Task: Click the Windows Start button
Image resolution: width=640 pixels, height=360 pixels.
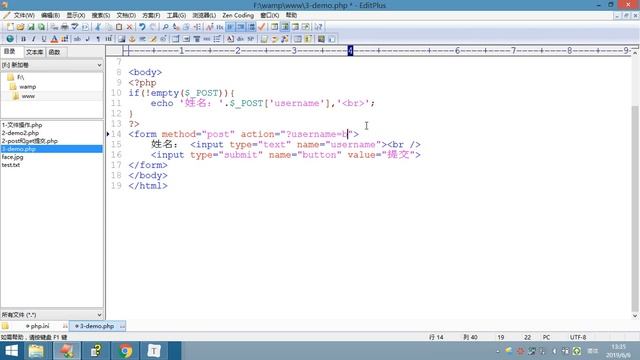Action: pyautogui.click(x=11, y=351)
